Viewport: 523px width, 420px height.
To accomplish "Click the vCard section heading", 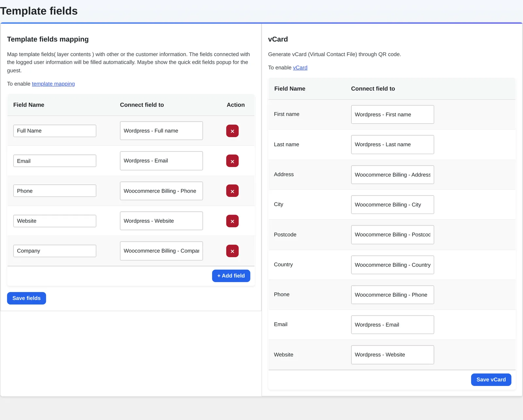I will [x=278, y=39].
